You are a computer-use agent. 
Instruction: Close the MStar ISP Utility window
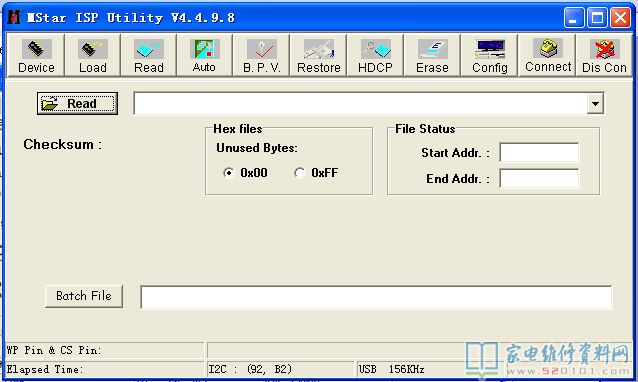[x=621, y=18]
